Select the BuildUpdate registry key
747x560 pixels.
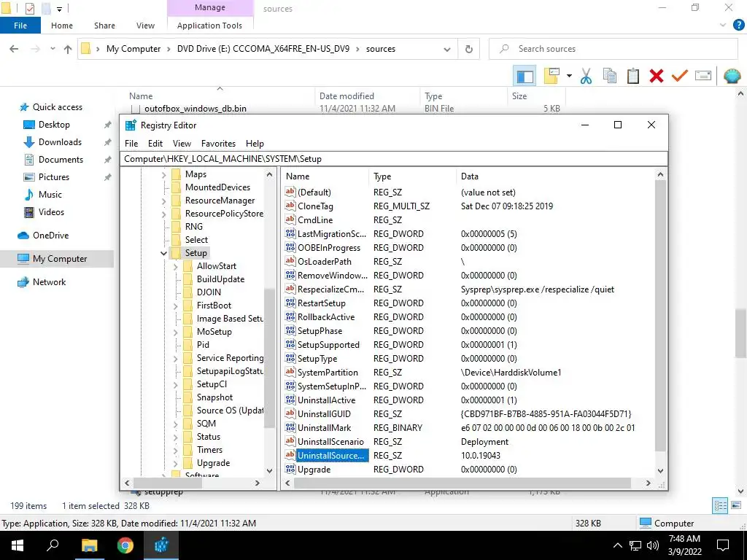(x=220, y=279)
